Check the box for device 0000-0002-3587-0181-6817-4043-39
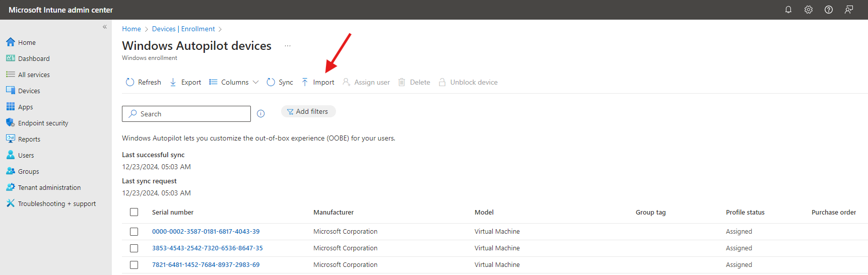The height and width of the screenshot is (275, 868). point(134,232)
